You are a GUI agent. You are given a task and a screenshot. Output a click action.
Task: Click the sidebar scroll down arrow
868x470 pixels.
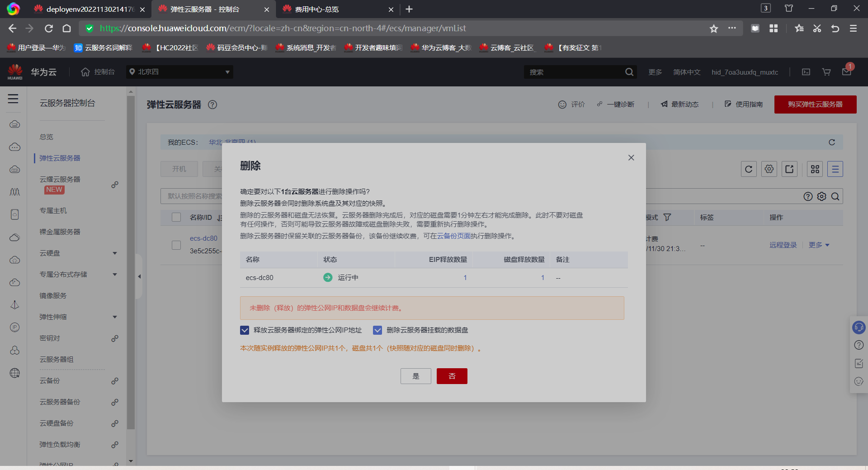click(x=131, y=461)
